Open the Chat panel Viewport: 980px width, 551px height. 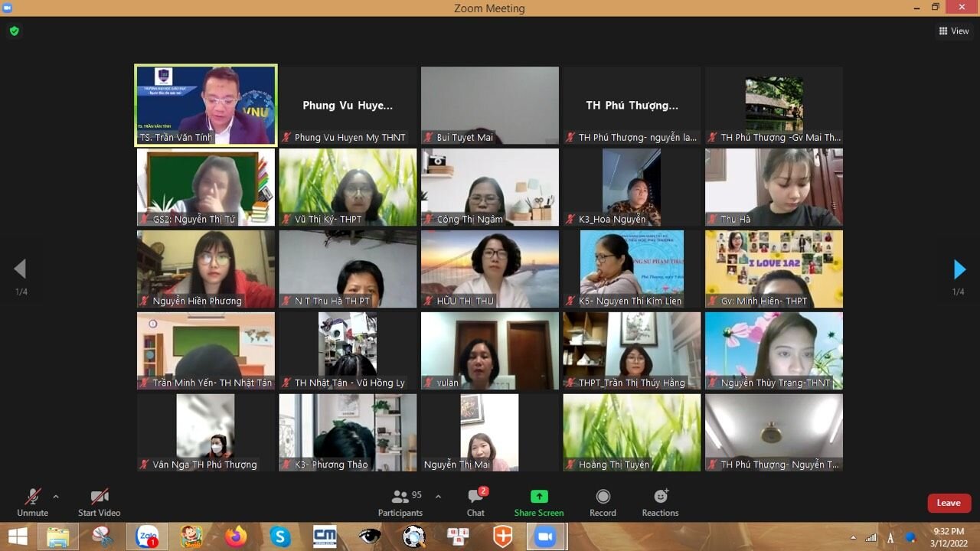click(475, 503)
